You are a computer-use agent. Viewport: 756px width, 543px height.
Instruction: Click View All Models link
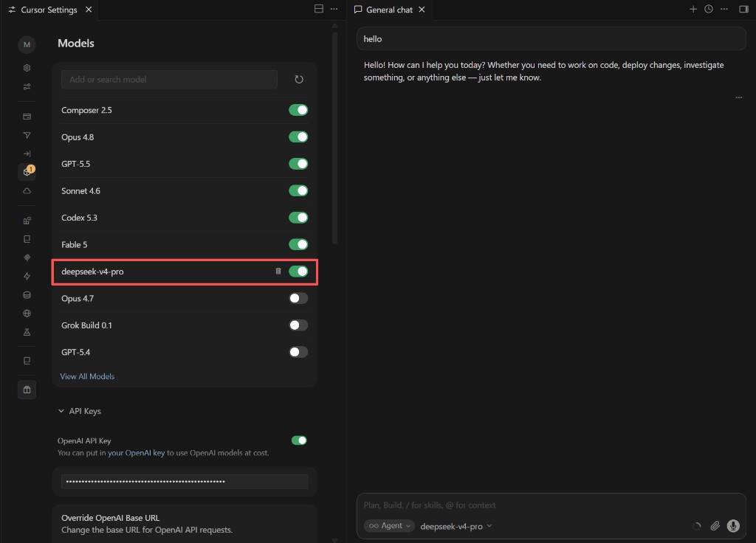pos(87,376)
